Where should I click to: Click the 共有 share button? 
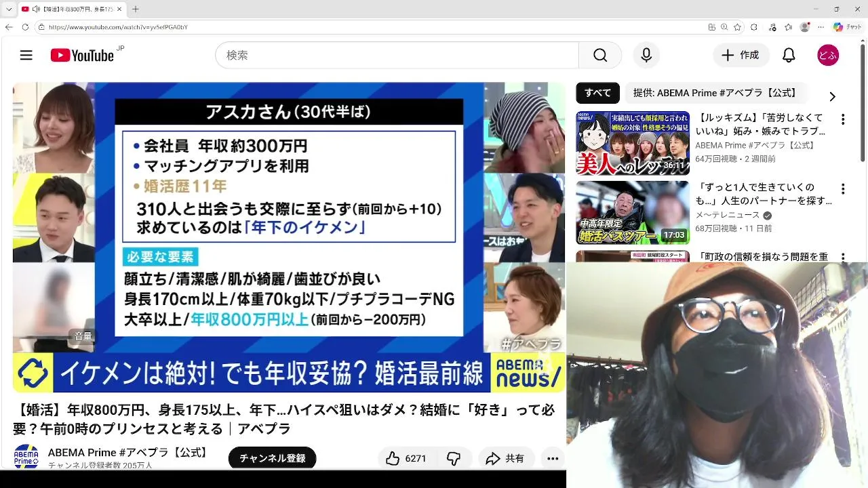coord(506,459)
